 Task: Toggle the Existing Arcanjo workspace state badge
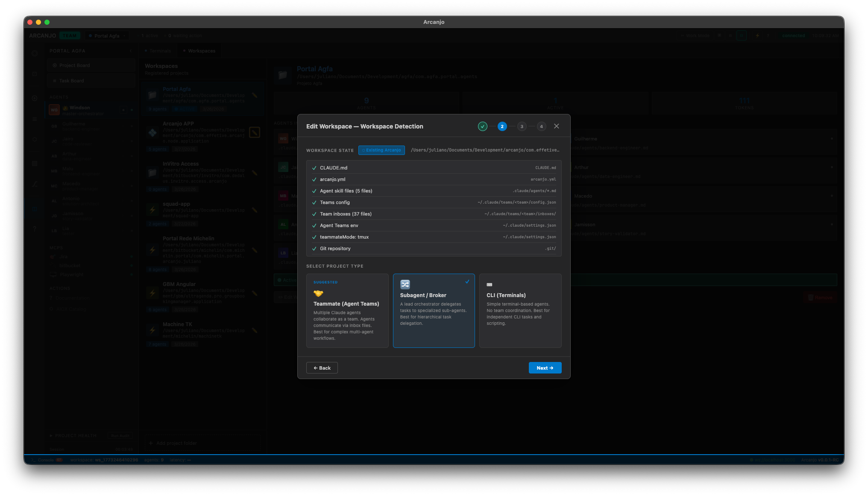click(381, 150)
